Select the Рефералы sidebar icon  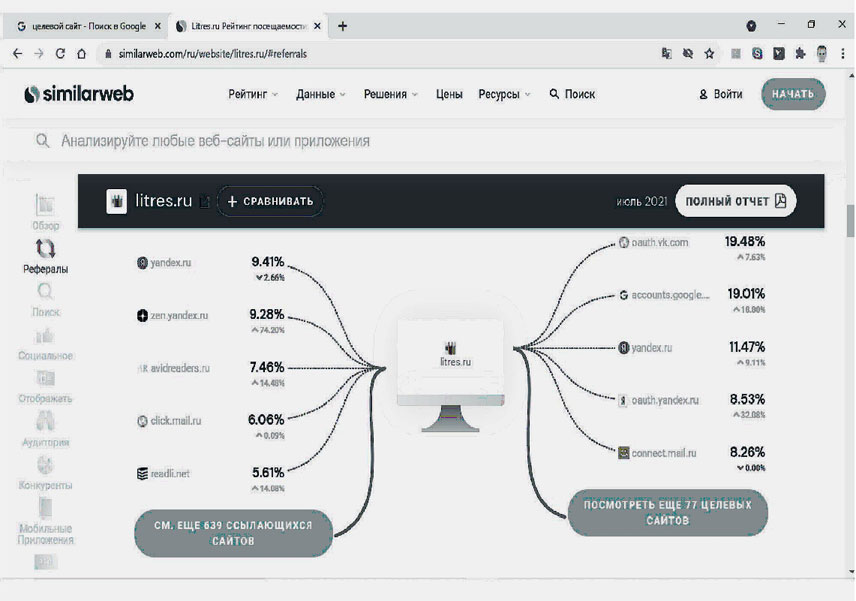tap(45, 253)
